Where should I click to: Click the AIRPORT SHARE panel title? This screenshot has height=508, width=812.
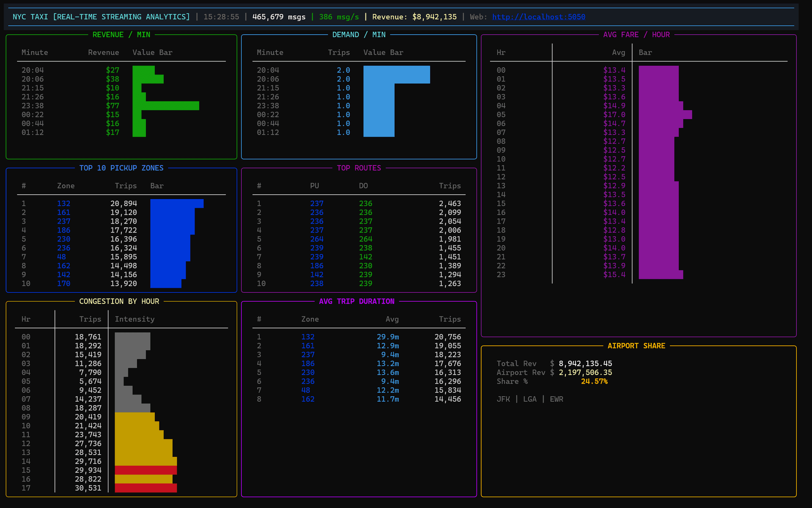tap(636, 346)
